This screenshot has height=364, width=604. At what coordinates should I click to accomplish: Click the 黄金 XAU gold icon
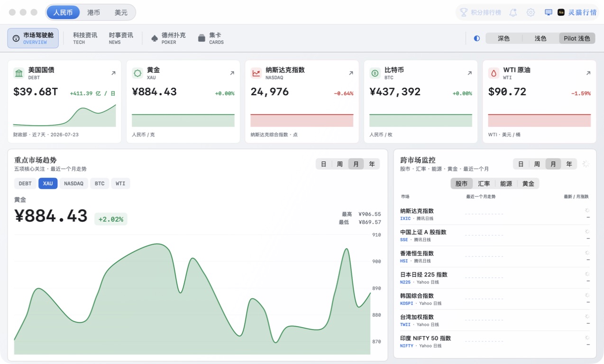[x=137, y=73]
